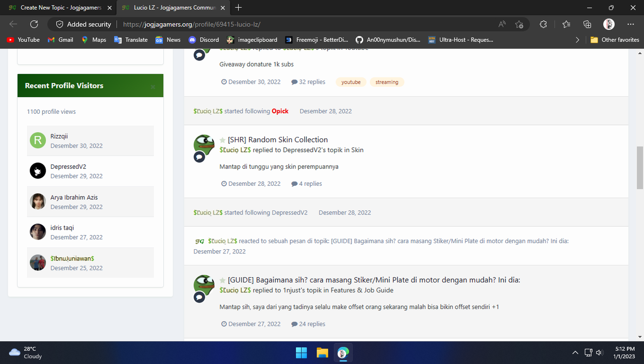The height and width of the screenshot is (364, 644).
Task: Click Pepe avatar beside Random Skin post
Action: (x=204, y=144)
